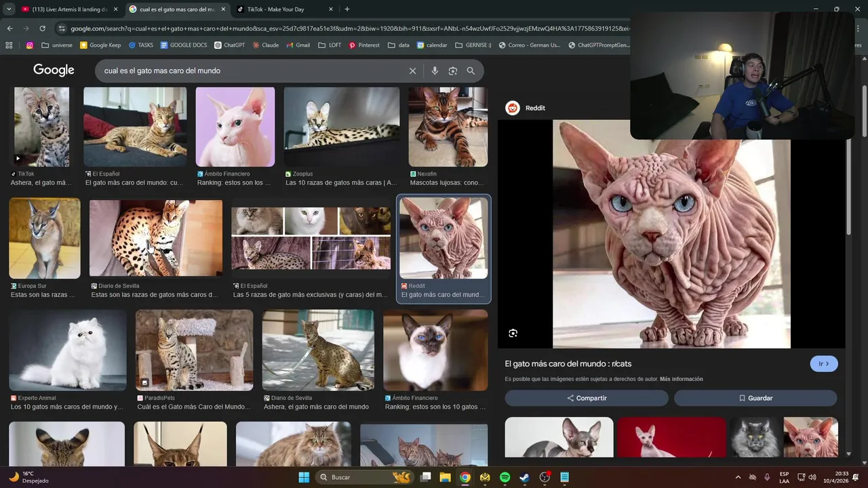Open the Claude bookmark
Viewport: 868px width, 488px height.
[265, 45]
